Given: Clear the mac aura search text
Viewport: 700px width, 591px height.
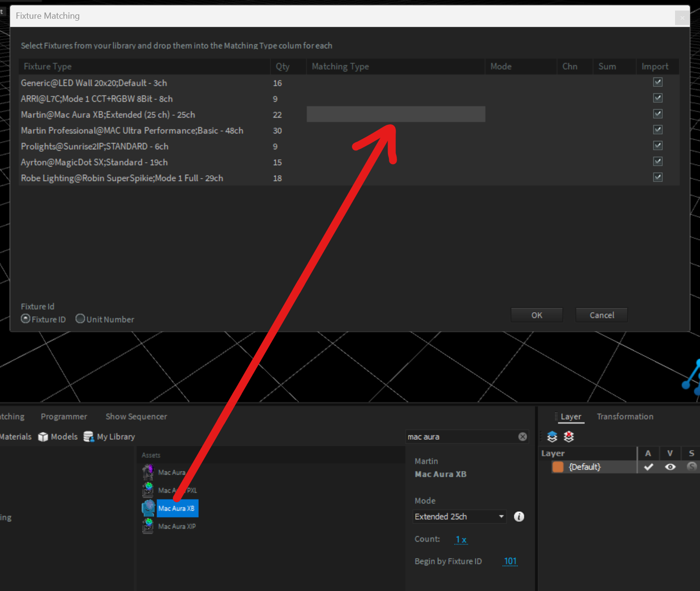Looking at the screenshot, I should point(522,436).
